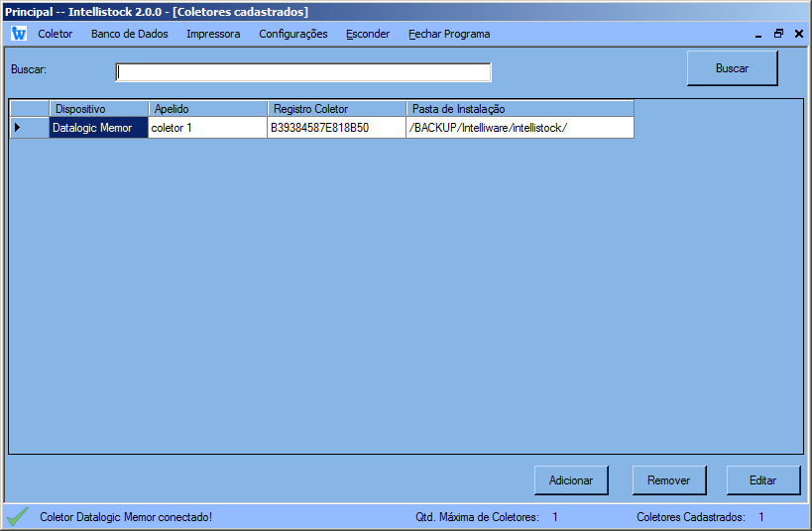The height and width of the screenshot is (531, 812).
Task: Open the Banco de Dados menu
Action: tap(130, 34)
